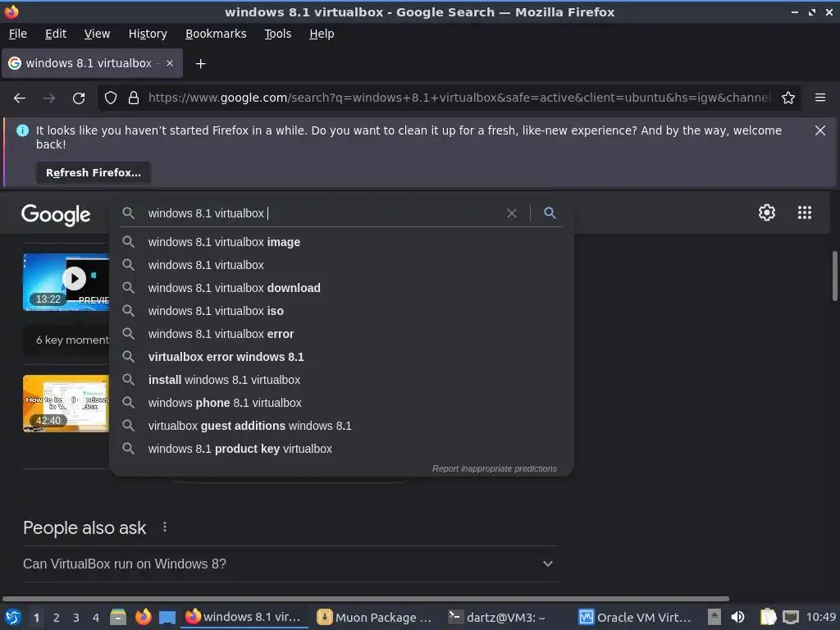This screenshot has width=840, height=630.
Task: Open the tracking protection shield
Action: click(x=111, y=98)
